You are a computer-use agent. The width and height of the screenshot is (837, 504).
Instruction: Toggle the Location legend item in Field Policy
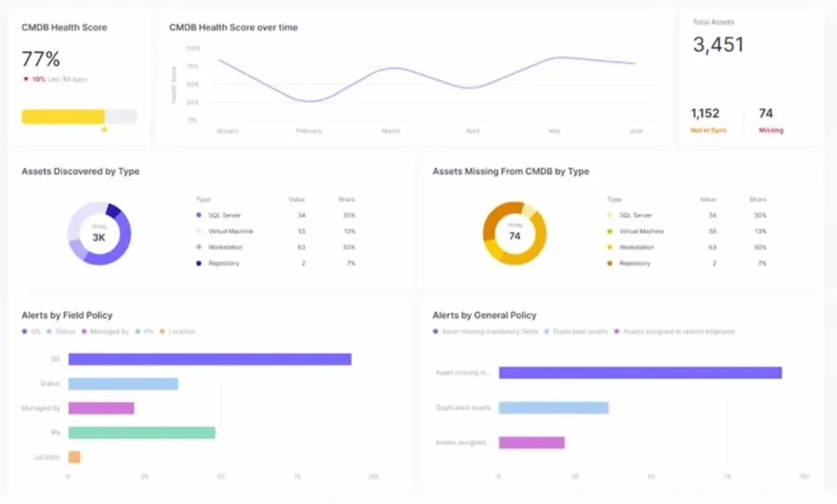[177, 332]
